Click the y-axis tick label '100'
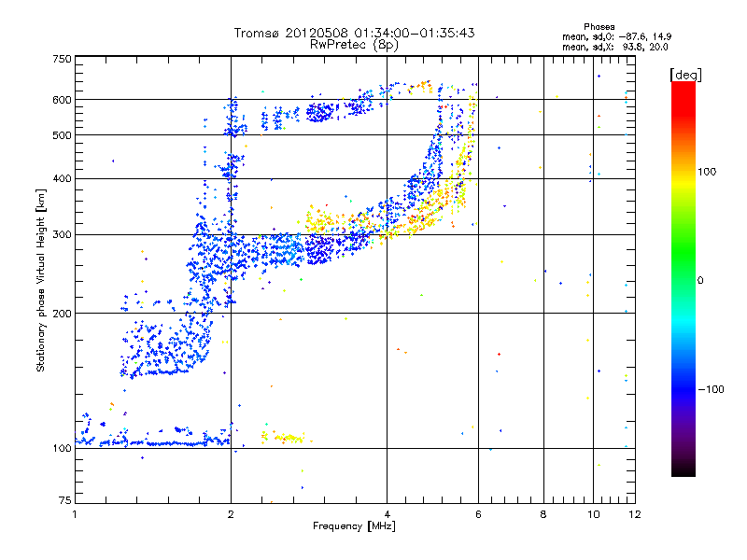This screenshot has width=747, height=560. pos(62,448)
